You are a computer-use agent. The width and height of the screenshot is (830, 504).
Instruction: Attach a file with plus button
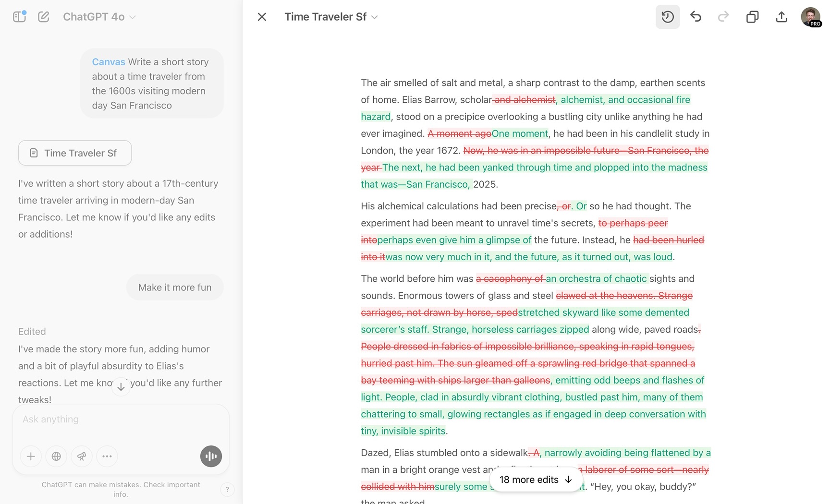click(31, 456)
